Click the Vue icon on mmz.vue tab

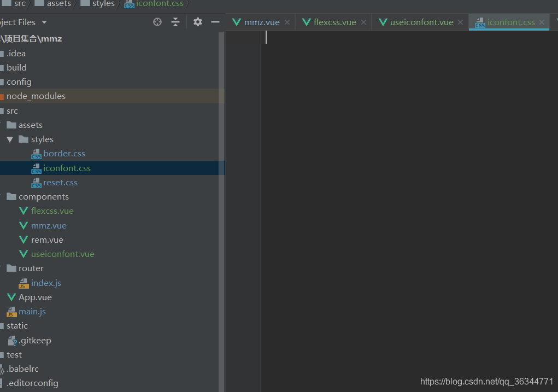tap(237, 22)
